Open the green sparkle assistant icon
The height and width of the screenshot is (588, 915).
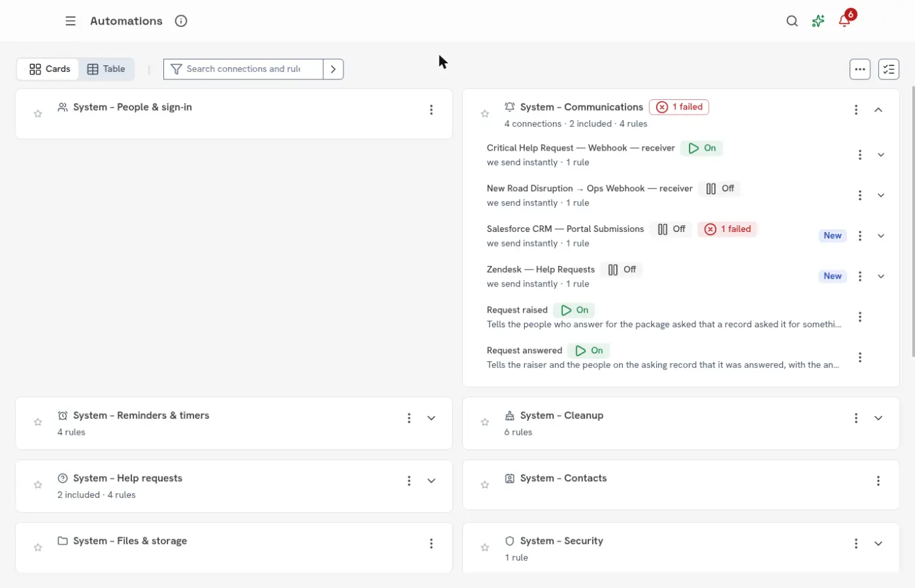tap(818, 21)
